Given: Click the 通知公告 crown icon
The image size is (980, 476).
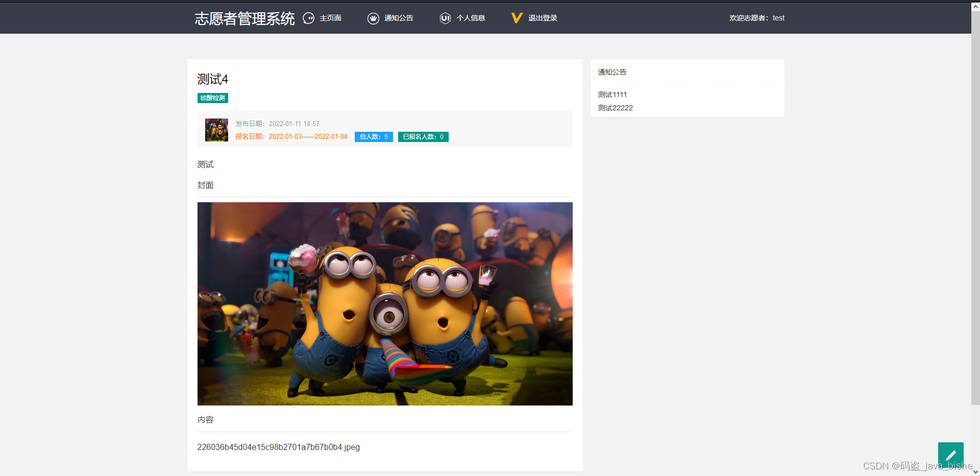Looking at the screenshot, I should [x=373, y=18].
